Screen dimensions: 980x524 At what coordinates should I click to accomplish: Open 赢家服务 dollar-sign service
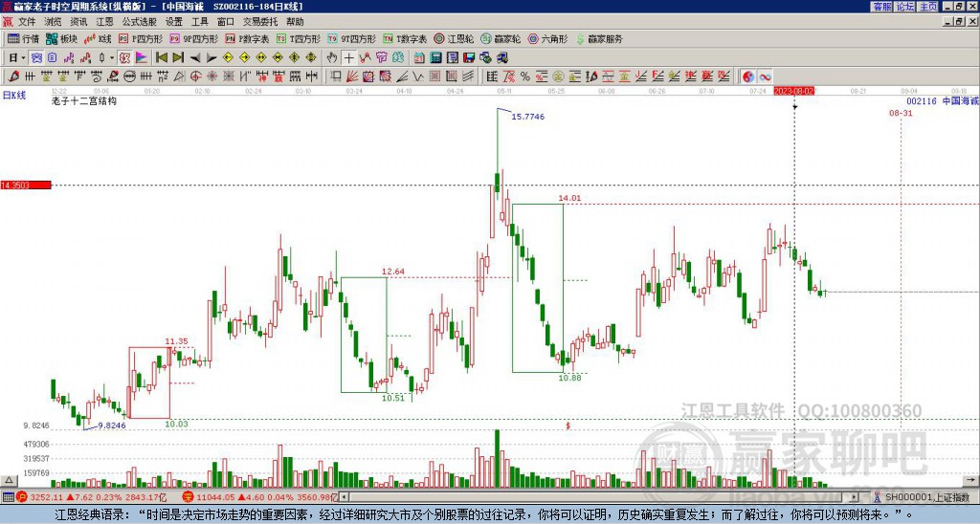[599, 38]
